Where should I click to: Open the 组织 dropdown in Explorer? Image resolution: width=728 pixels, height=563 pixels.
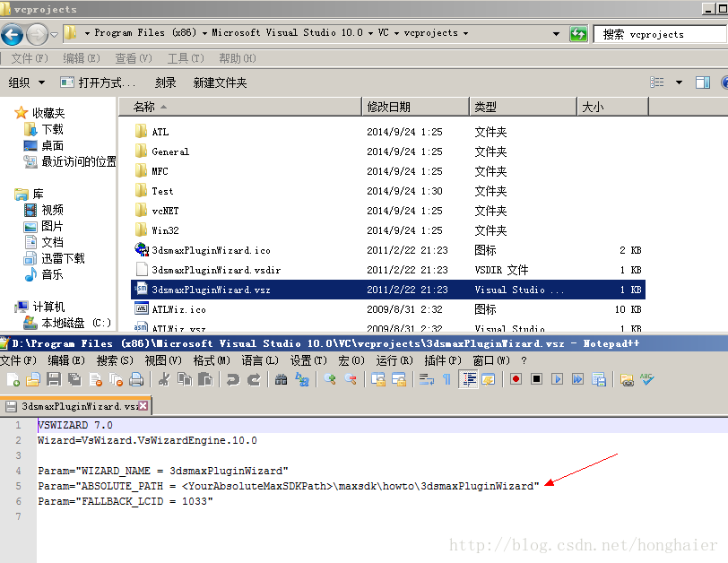[x=27, y=82]
